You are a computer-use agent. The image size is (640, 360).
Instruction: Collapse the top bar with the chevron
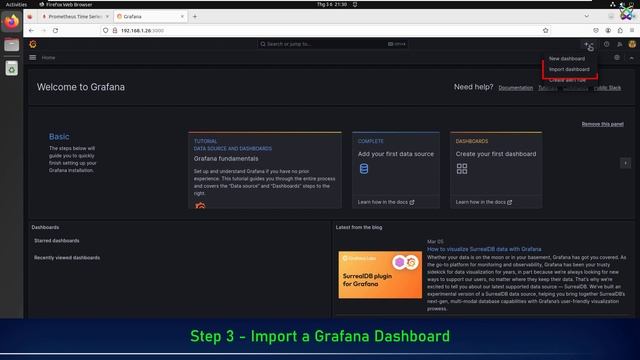[x=631, y=58]
